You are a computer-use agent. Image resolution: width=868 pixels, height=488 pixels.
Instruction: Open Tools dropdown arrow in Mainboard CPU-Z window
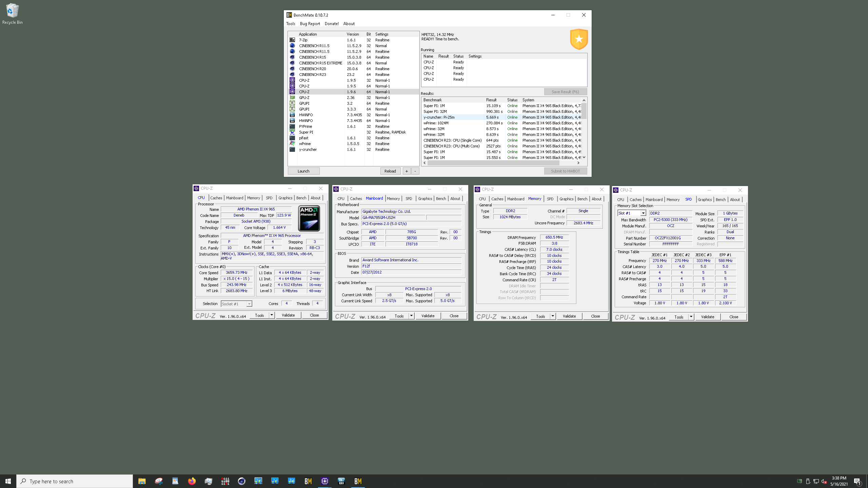tap(411, 316)
